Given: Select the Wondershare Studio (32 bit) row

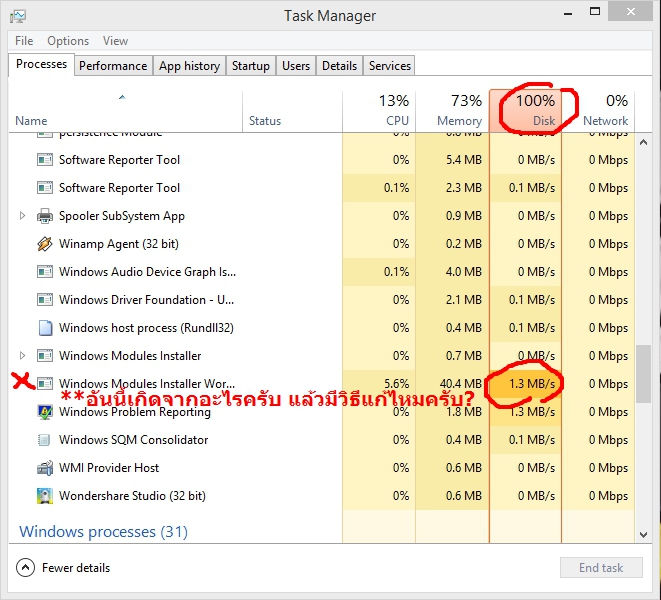Looking at the screenshot, I should coord(321,496).
